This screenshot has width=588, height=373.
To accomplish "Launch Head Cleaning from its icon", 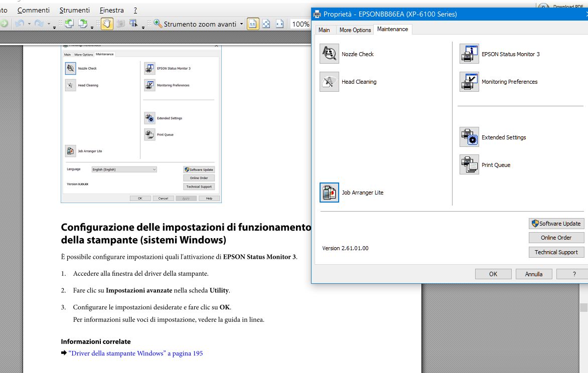I will (x=329, y=82).
